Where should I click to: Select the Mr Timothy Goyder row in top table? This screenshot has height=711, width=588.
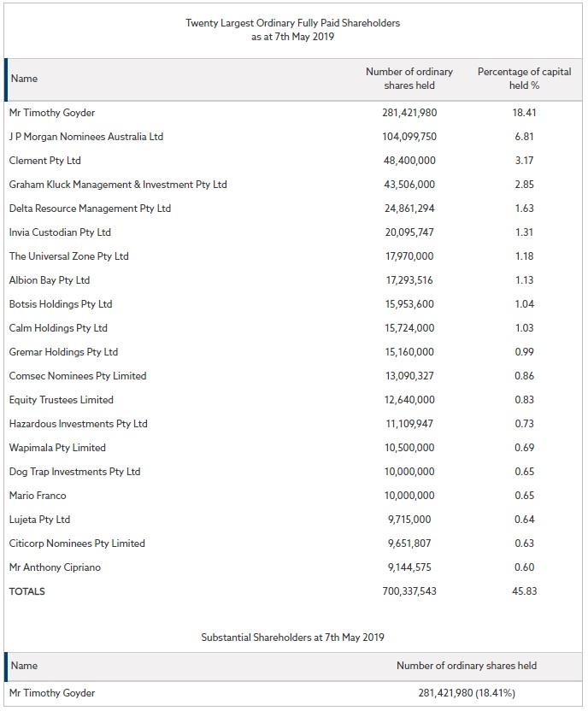click(x=293, y=113)
